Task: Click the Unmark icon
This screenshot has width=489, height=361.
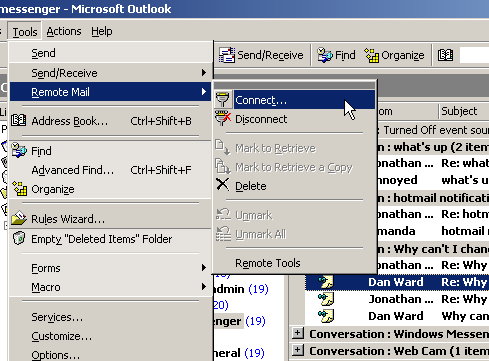Action: click(x=223, y=214)
